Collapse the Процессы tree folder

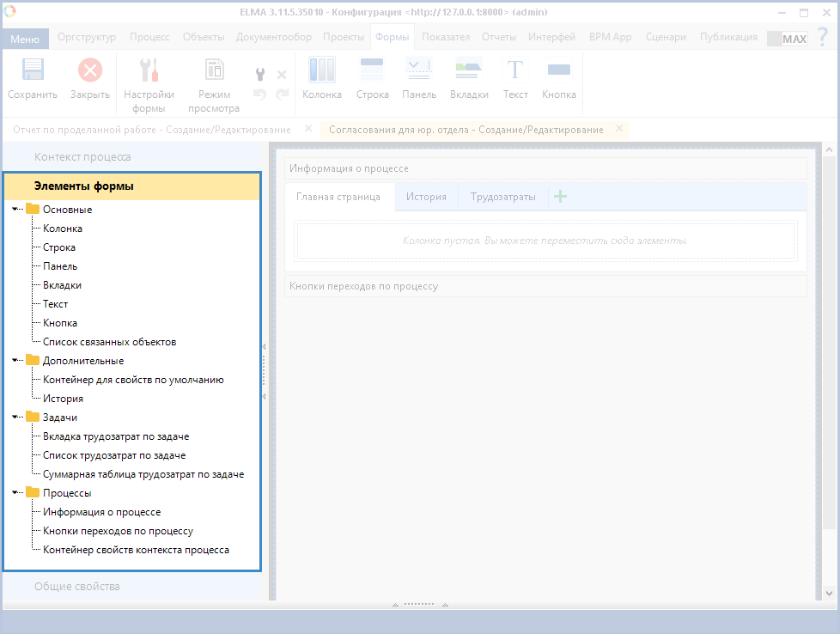(x=15, y=493)
